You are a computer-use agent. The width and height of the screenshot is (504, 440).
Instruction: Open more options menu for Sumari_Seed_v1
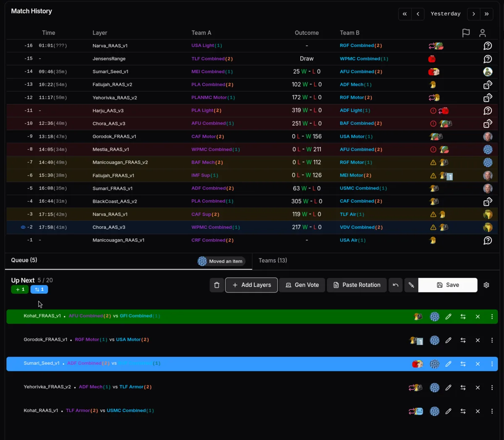click(492, 364)
